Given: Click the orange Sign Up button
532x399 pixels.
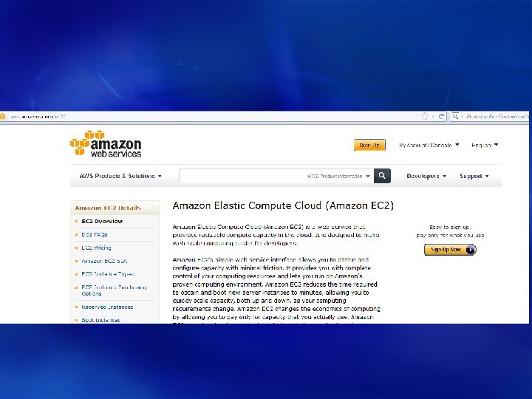Looking at the screenshot, I should click(369, 145).
